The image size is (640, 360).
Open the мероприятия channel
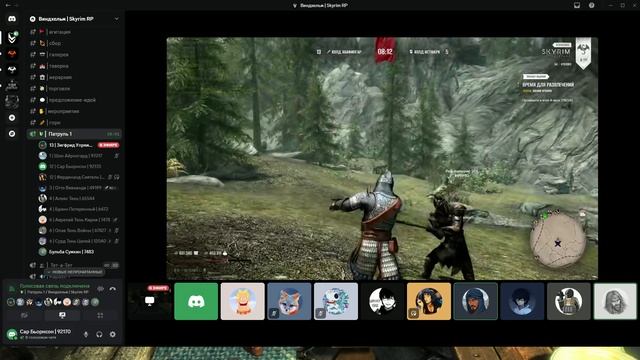tap(75, 111)
